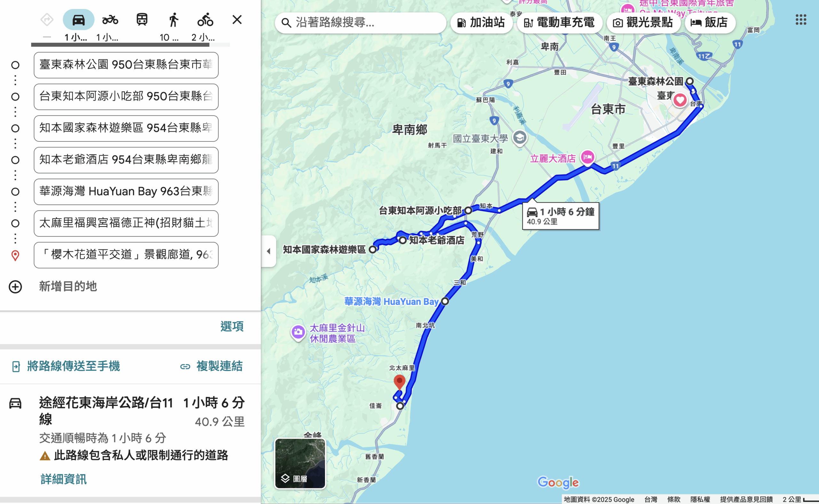Select the best travel mode icon
819x504 pixels.
47,20
